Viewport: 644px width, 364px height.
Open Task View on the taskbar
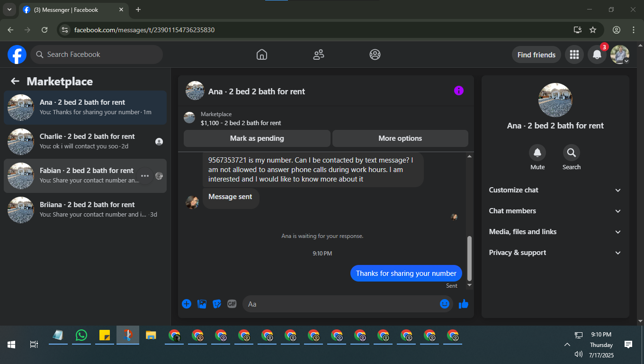34,345
